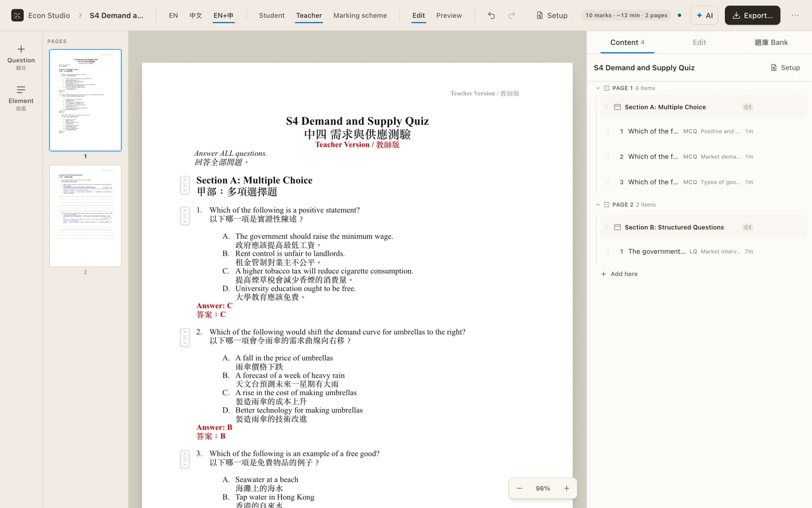Click the reorder handle next to question 3

pyautogui.click(x=184, y=459)
